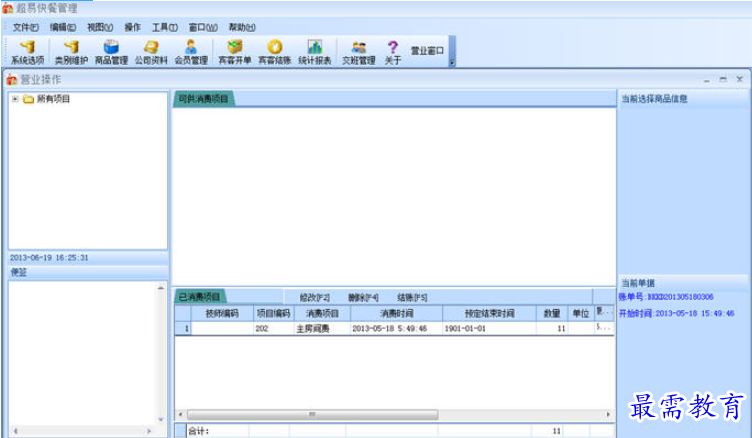Open 系统选项 from the toolbar
This screenshot has height=438, width=752.
tap(28, 51)
